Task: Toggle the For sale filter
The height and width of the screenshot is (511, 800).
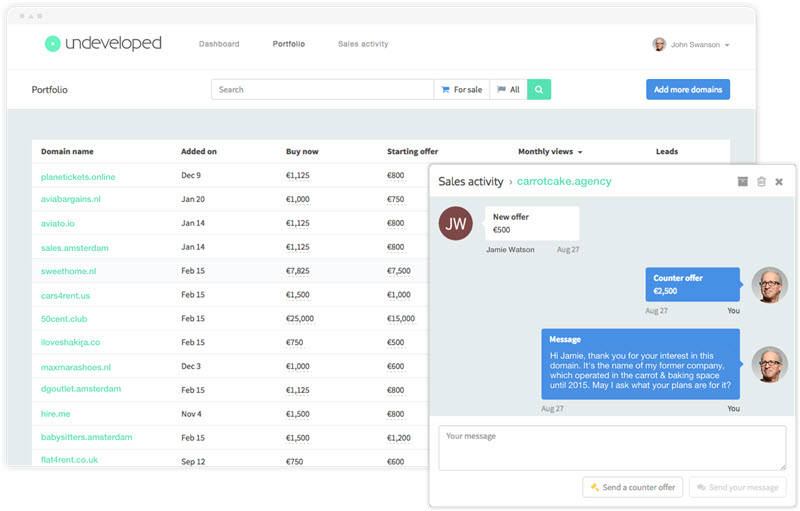Action: pos(462,89)
